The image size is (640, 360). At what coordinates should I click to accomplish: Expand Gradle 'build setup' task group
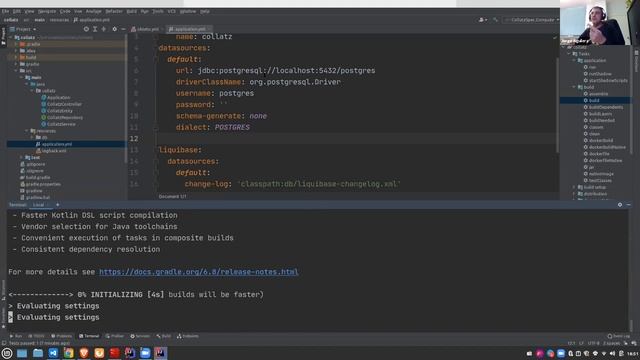(574, 187)
